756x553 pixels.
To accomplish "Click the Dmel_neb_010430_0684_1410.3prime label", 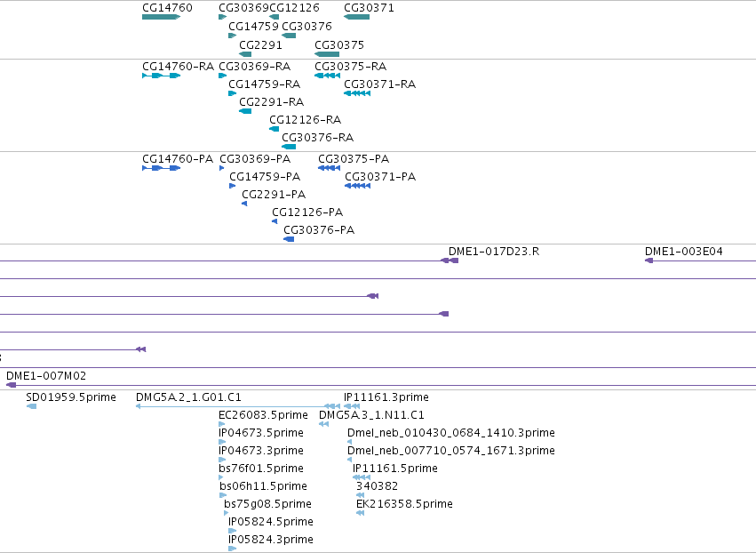I will click(451, 433).
